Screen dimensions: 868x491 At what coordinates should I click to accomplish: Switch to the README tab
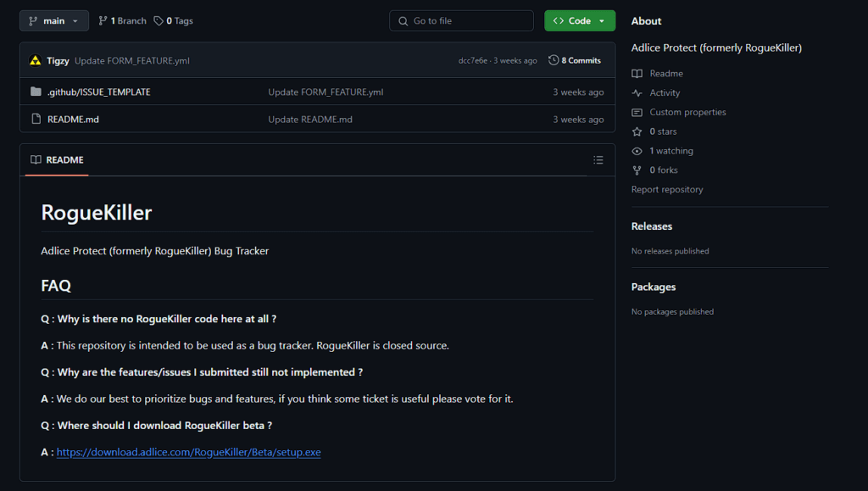[57, 160]
